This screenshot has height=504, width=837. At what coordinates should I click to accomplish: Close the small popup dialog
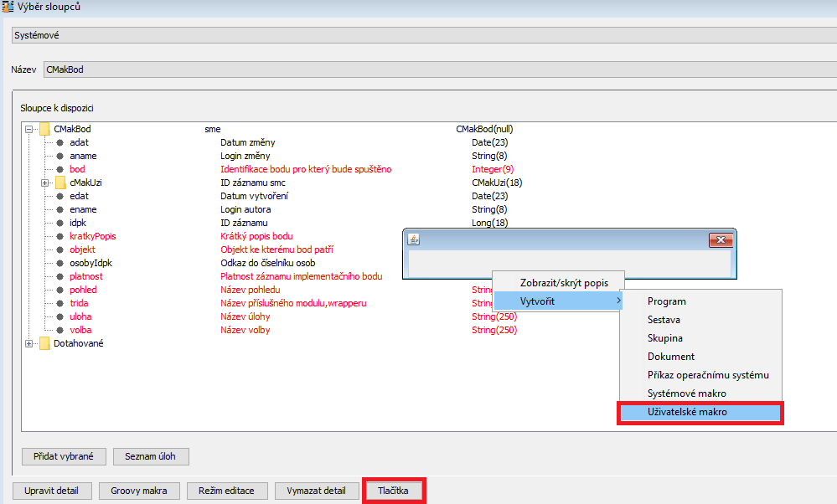click(x=719, y=240)
